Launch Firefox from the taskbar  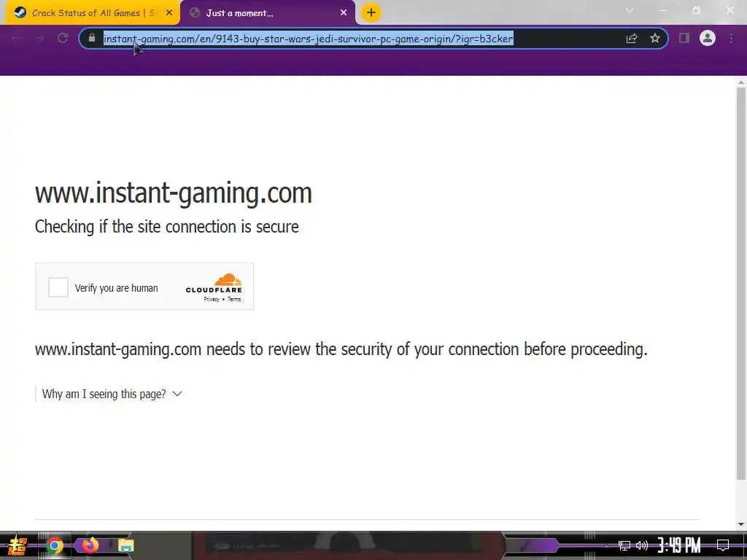(x=90, y=545)
